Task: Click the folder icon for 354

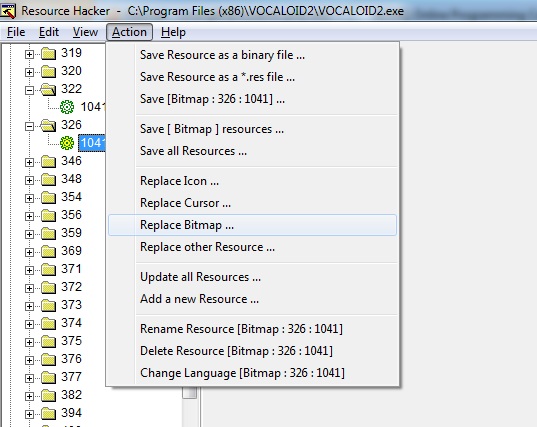Action: pos(48,198)
